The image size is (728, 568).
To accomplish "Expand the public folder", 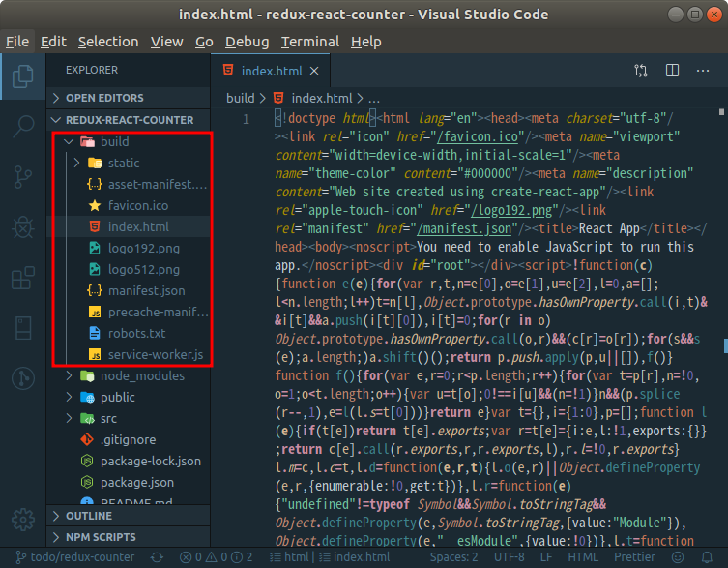I will click(x=129, y=398).
